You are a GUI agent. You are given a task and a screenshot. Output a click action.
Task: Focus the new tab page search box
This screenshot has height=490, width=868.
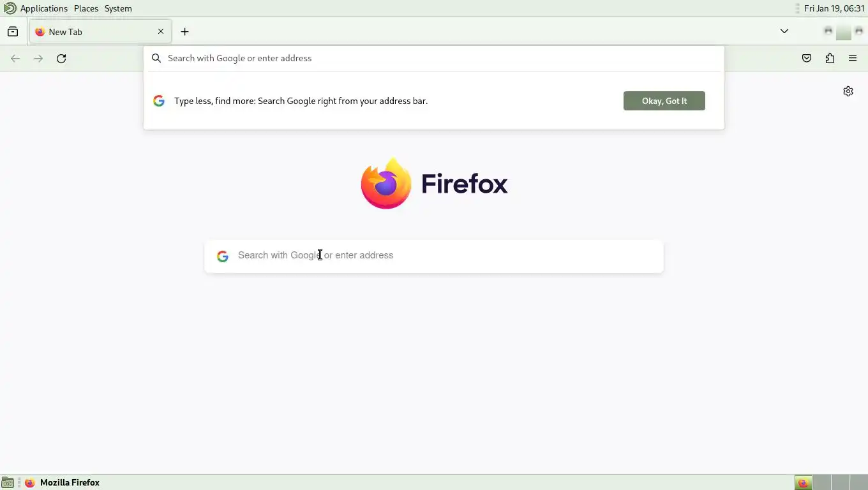(x=434, y=256)
